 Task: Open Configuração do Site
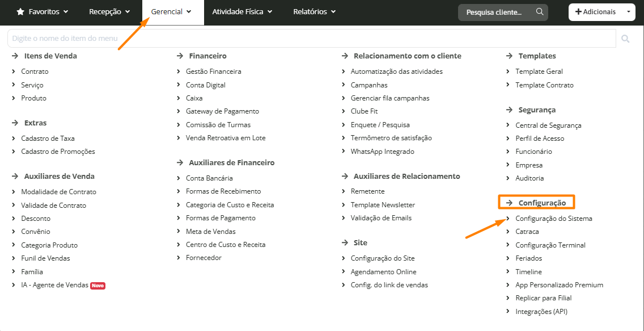[382, 259]
